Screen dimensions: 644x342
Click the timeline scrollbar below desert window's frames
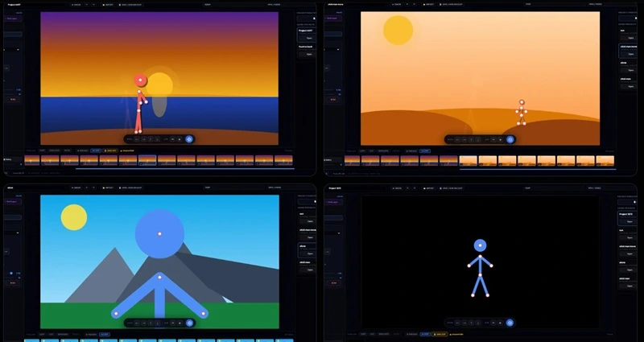click(537, 169)
